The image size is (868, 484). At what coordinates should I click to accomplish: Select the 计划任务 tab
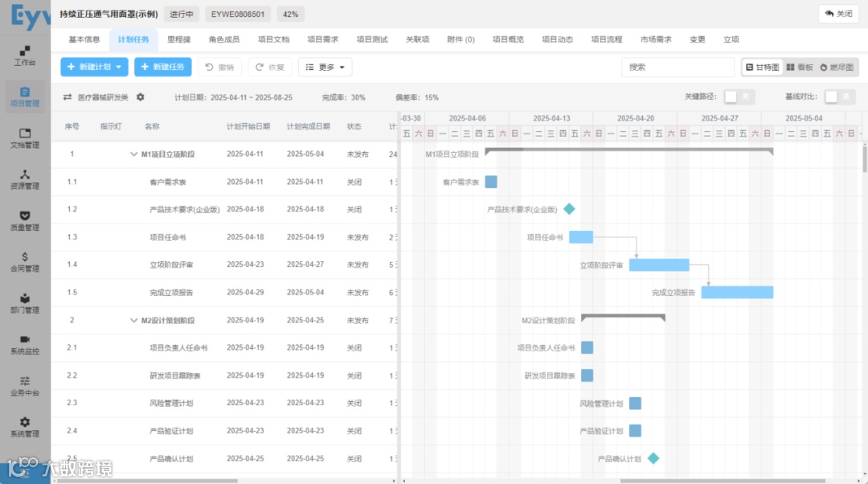133,39
